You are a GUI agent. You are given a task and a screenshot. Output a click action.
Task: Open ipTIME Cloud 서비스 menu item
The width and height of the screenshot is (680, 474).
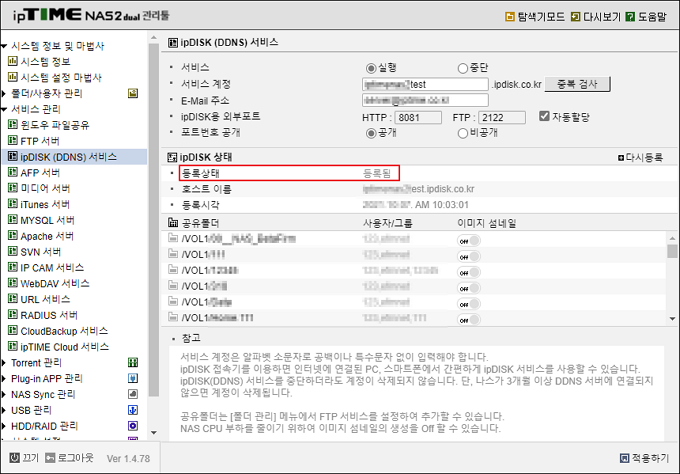pos(65,347)
